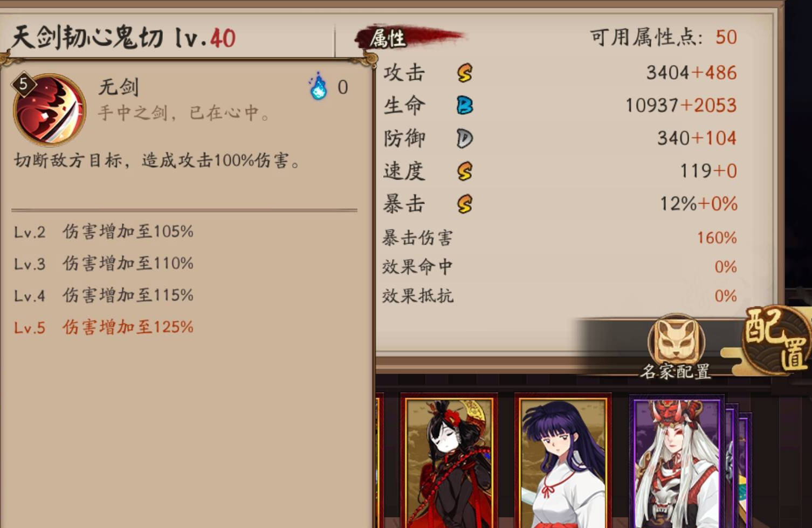Select the white-haired oni mask shikigami card

(x=678, y=462)
